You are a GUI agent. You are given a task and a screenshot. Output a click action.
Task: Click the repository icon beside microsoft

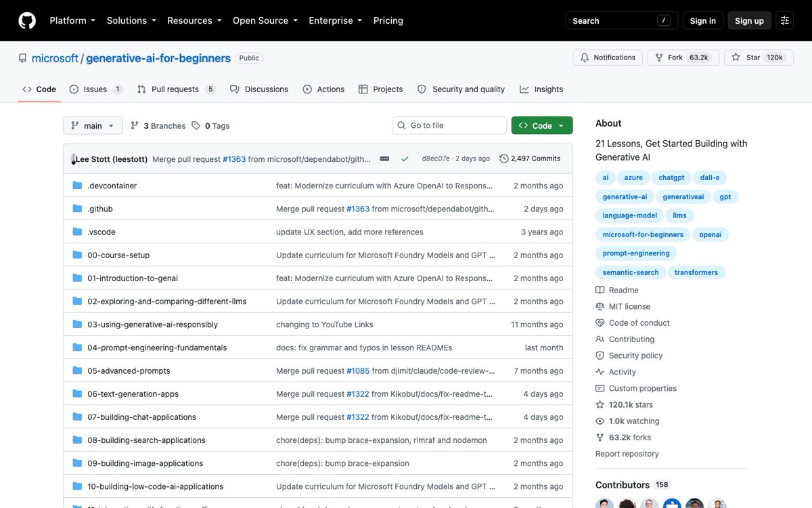click(x=22, y=58)
